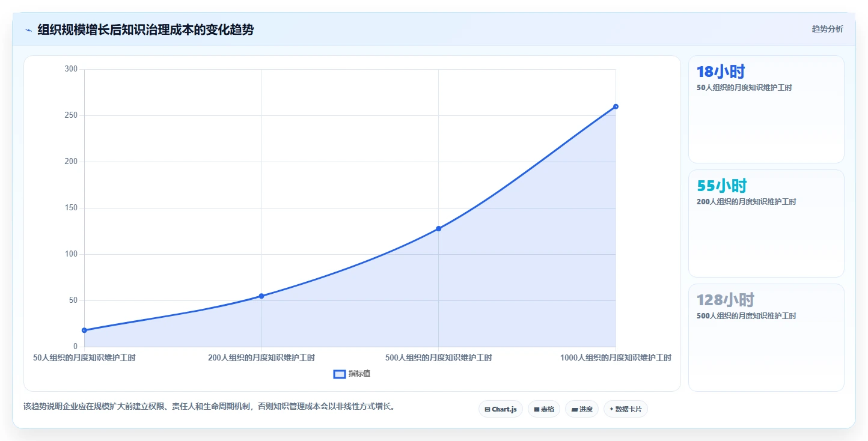
Task: Select the 进度 tag chip
Action: pyautogui.click(x=582, y=409)
